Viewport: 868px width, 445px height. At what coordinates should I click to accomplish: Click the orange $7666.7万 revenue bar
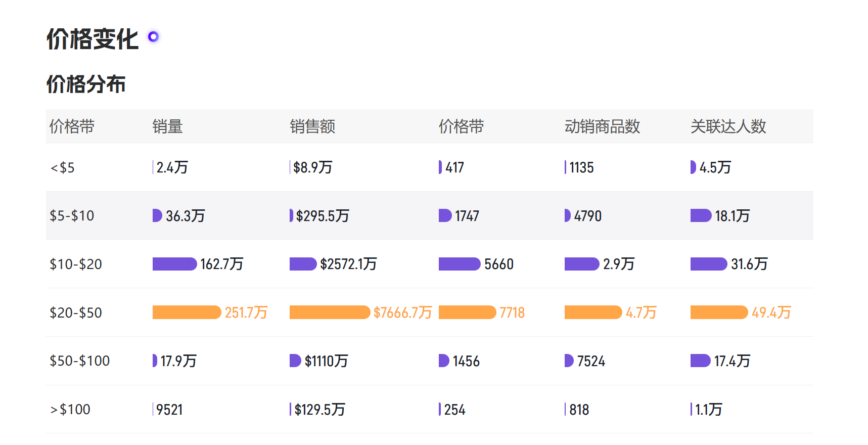click(330, 313)
